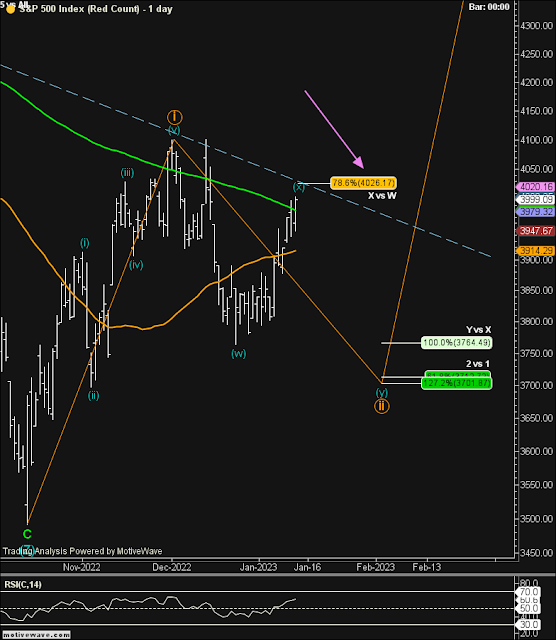This screenshot has width=556, height=640.
Task: Click the 3850.00 price axis value
Action: (536, 290)
